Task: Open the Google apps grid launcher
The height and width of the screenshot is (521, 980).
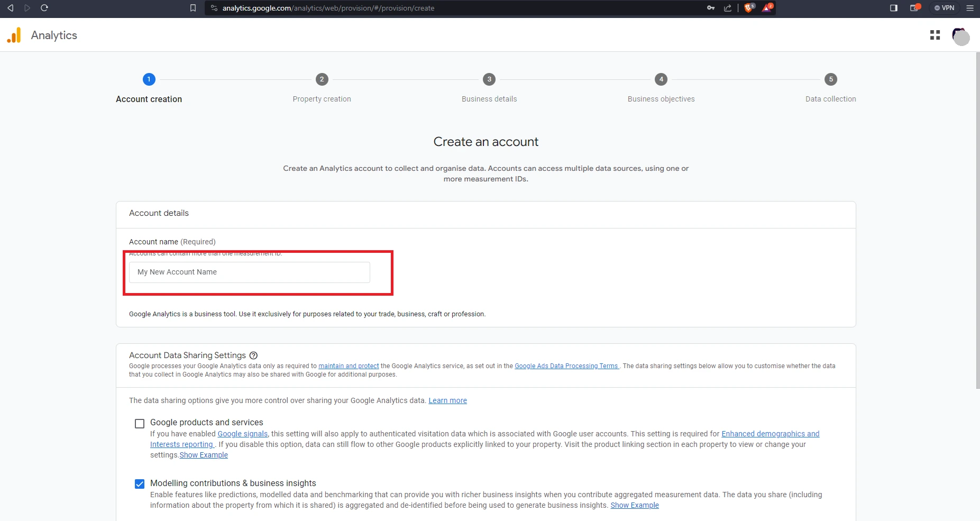Action: pyautogui.click(x=935, y=35)
